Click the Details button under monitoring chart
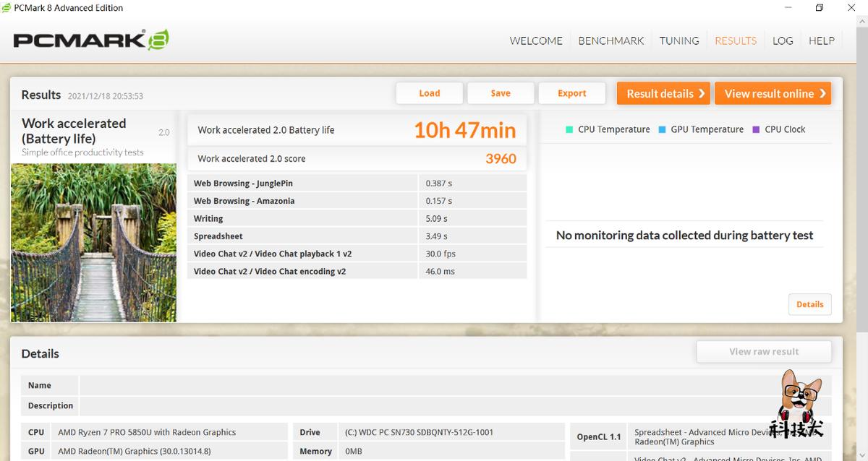Screen dimensions: 868x461 coord(809,304)
